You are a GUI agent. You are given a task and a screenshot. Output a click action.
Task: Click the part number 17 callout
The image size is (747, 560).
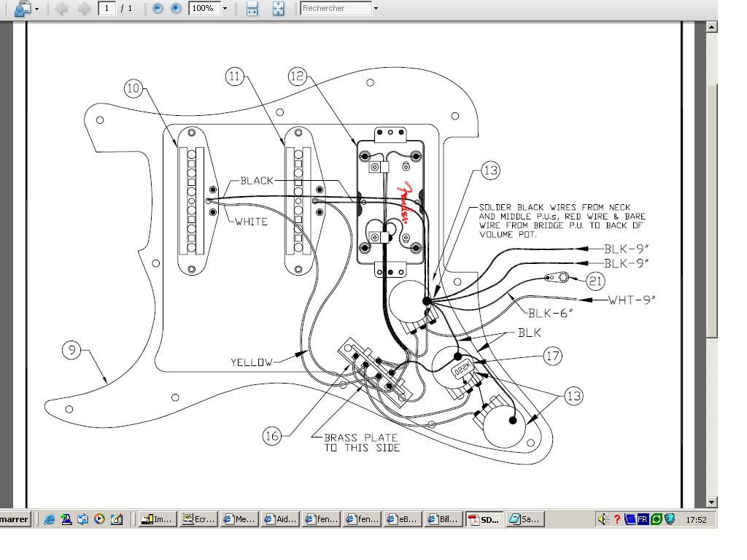pos(553,356)
